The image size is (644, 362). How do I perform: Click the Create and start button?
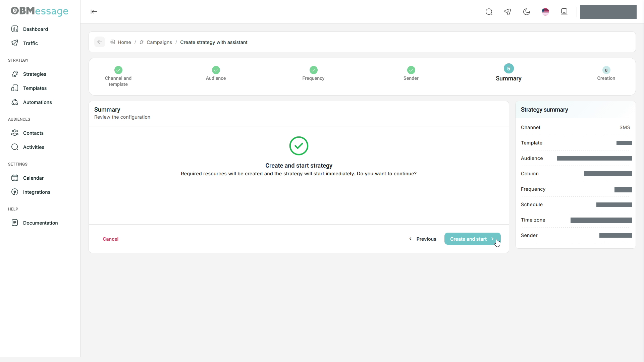click(x=473, y=239)
